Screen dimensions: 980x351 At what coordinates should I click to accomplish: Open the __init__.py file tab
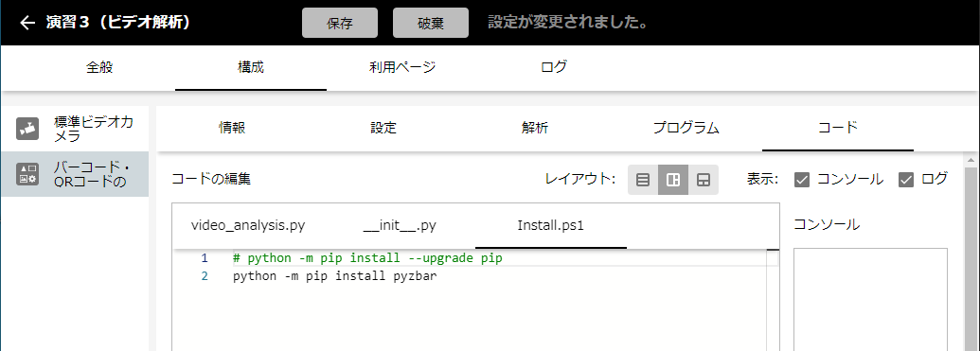coord(400,225)
